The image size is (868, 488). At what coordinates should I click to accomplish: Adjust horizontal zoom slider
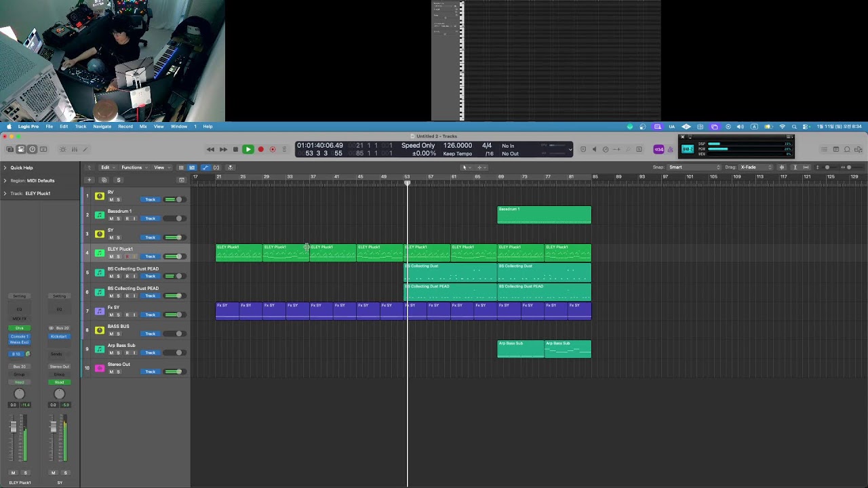[x=848, y=167]
